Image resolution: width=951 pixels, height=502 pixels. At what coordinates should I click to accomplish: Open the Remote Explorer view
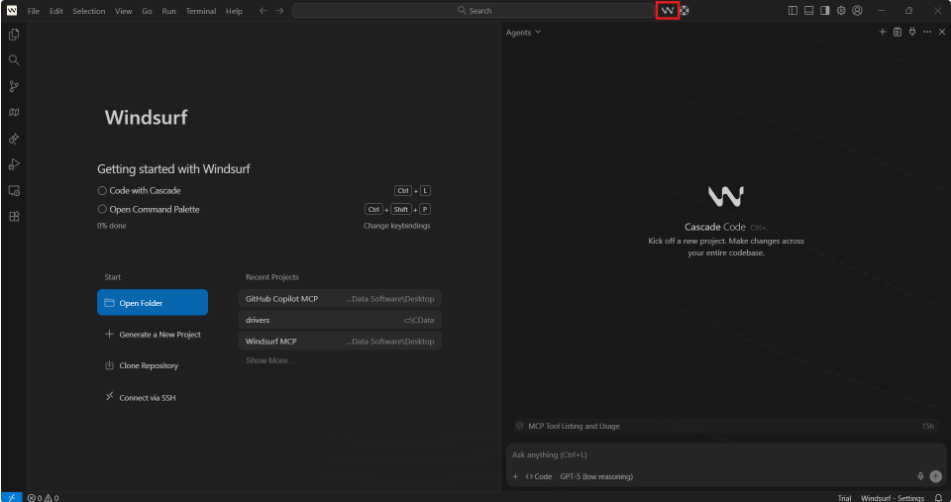click(x=14, y=190)
